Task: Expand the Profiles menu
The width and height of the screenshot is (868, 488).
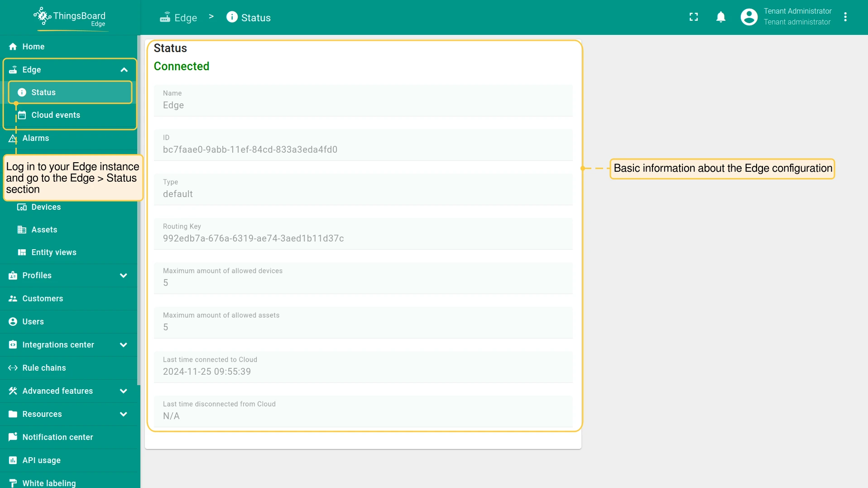Action: [x=123, y=275]
